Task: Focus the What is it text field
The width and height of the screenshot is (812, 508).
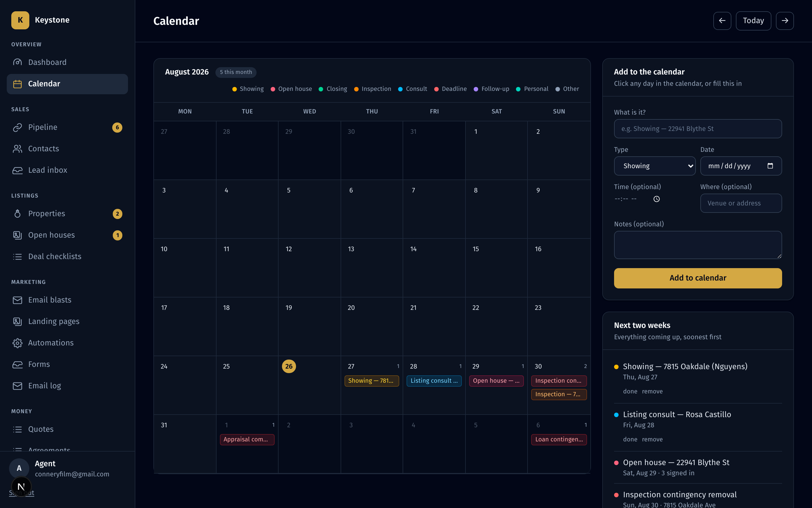Action: click(x=698, y=129)
